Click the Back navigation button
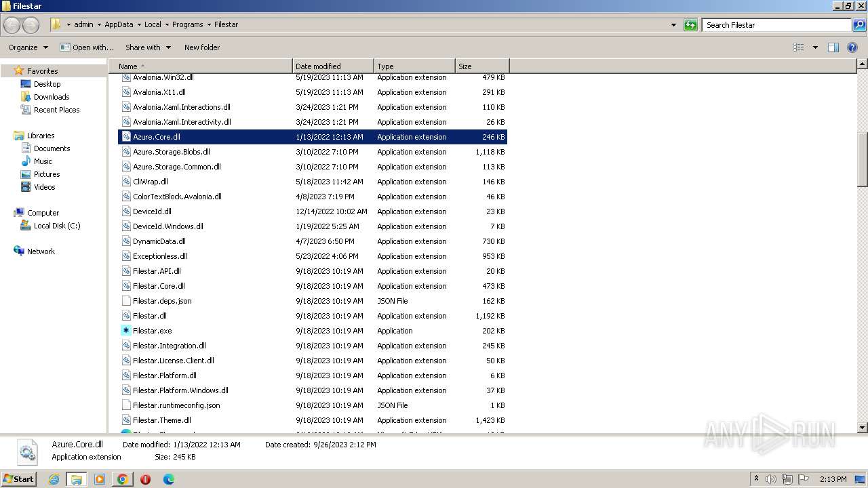868x488 pixels. pos(12,25)
